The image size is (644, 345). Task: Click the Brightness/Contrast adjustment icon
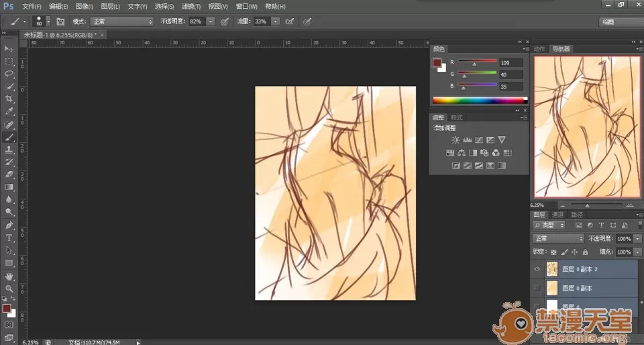pos(455,140)
